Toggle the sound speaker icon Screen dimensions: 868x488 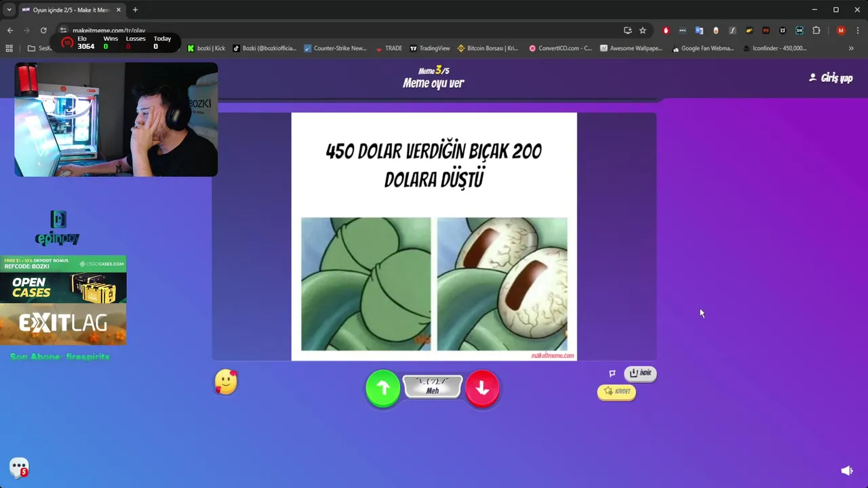coord(847,470)
